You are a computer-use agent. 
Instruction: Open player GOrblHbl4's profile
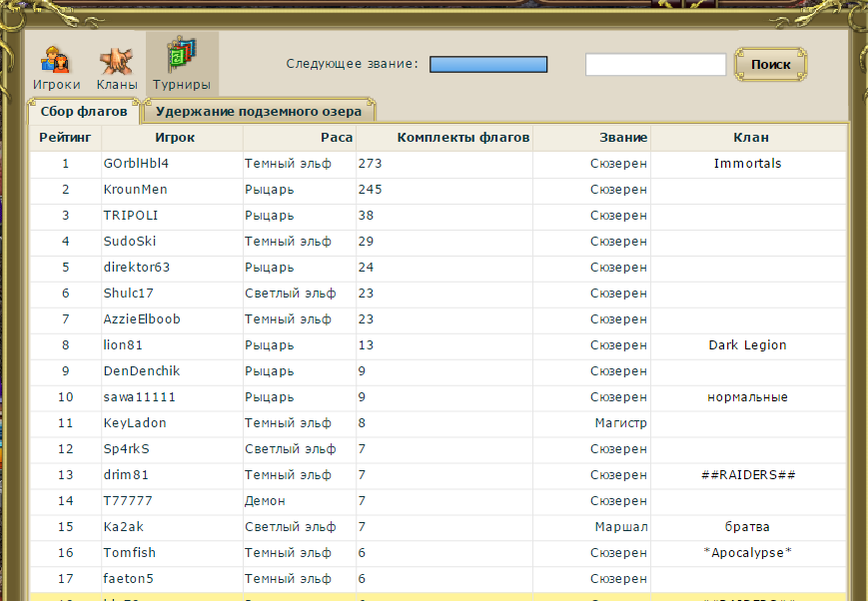(136, 164)
